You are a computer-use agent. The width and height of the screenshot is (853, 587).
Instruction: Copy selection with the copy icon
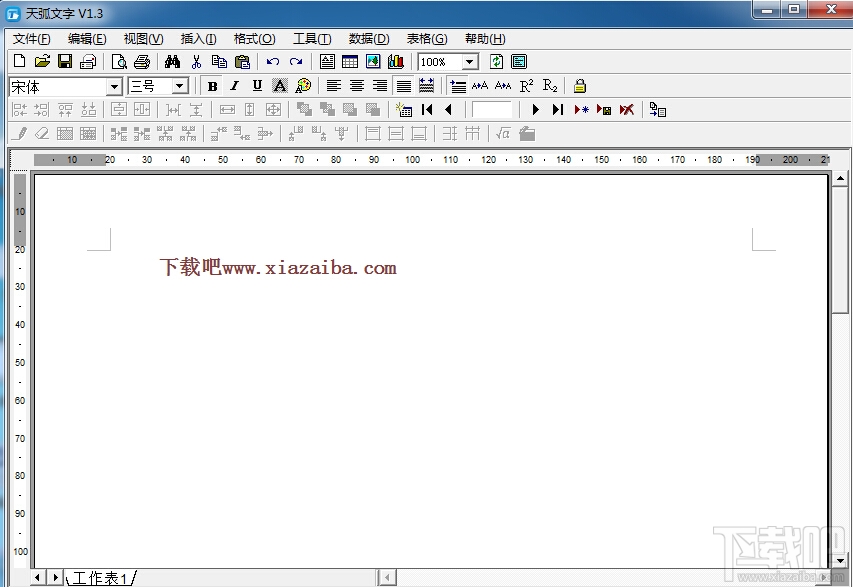pyautogui.click(x=219, y=61)
